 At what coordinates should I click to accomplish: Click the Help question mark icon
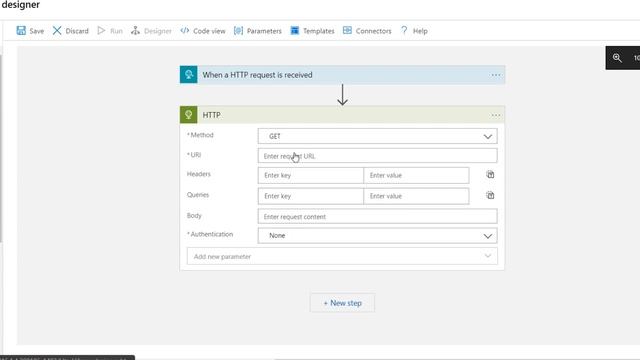coord(404,31)
